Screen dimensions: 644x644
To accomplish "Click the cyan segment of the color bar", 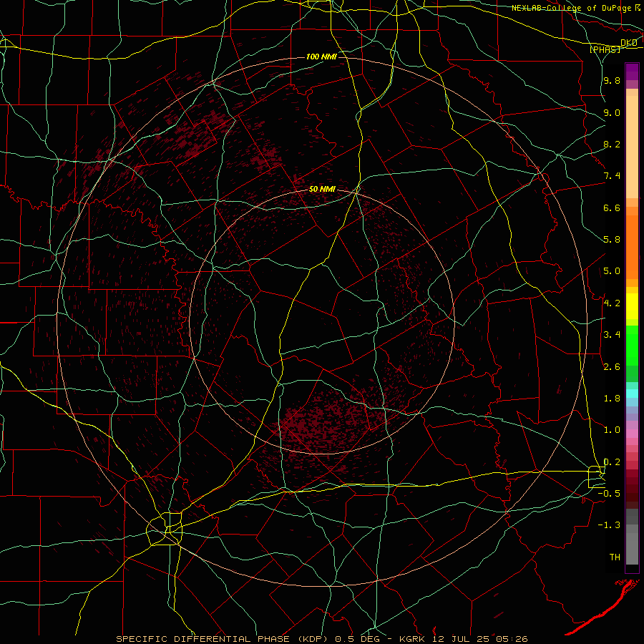I will [632, 394].
